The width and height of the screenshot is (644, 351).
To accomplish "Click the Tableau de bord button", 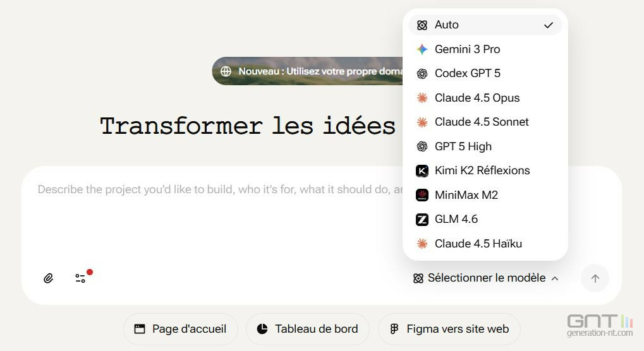I will 307,329.
